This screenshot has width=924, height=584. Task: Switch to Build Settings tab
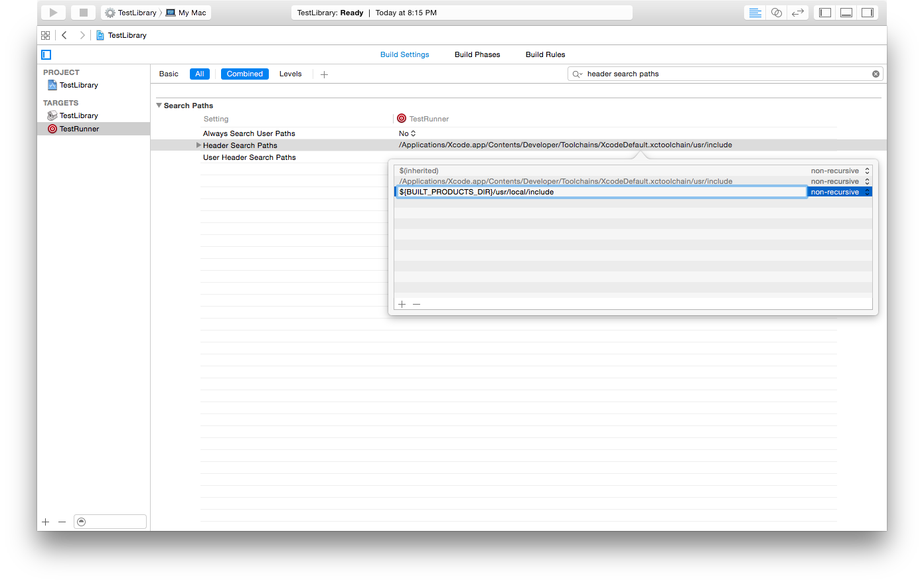tap(405, 54)
